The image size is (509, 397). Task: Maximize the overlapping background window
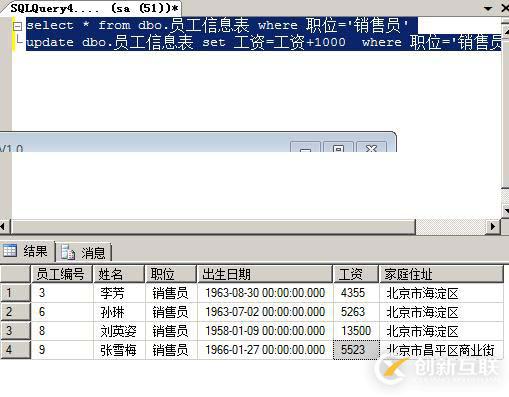coord(338,147)
